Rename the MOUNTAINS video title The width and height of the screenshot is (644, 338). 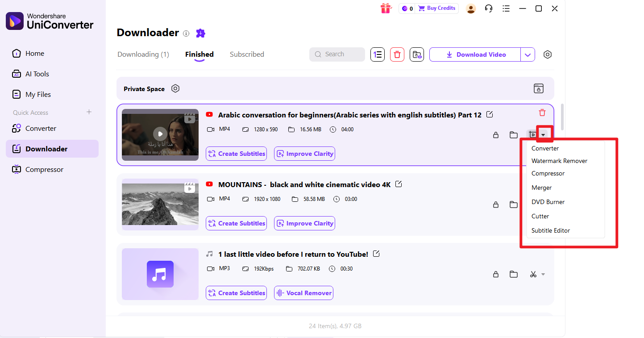399,184
